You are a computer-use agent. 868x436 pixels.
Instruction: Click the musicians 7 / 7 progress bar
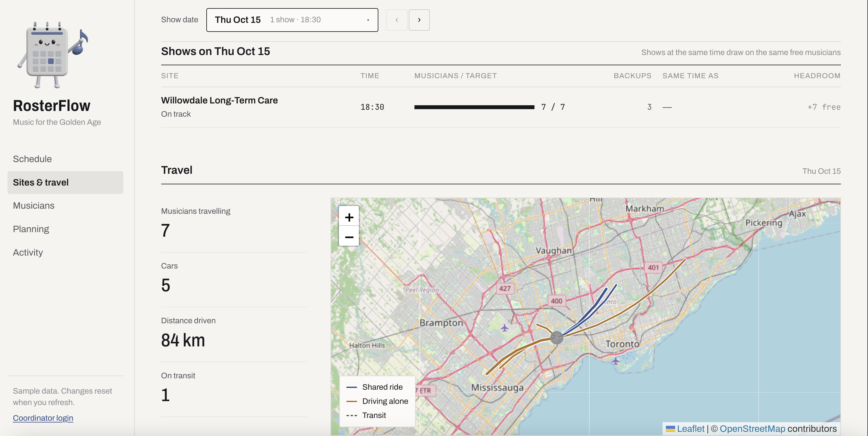(474, 107)
